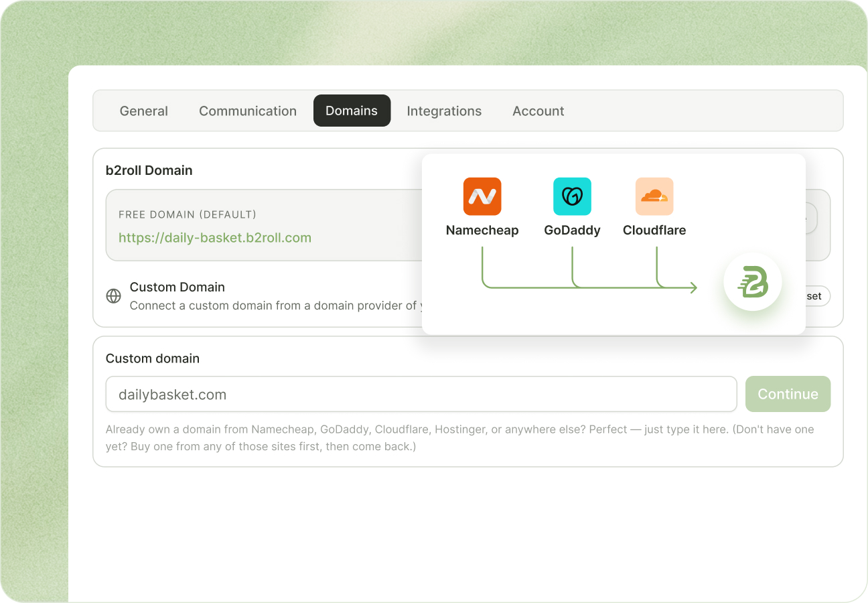Click the 'b2roll Domain' section heading
This screenshot has height=603, width=868.
[x=149, y=170]
